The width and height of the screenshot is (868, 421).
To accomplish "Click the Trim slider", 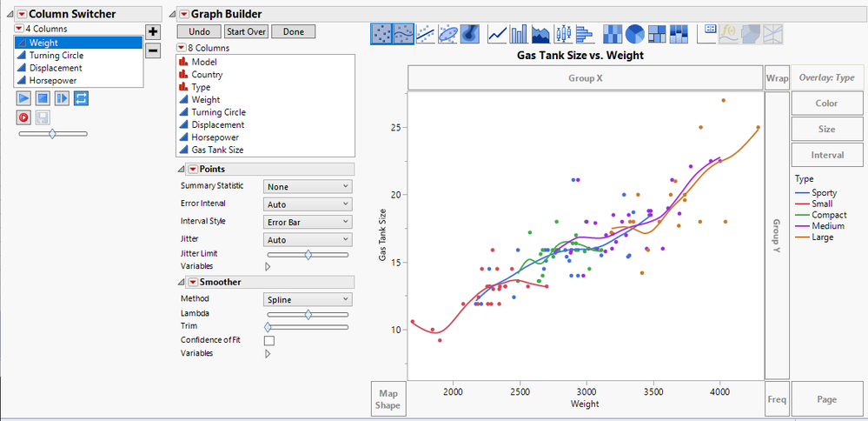I will 308,327.
